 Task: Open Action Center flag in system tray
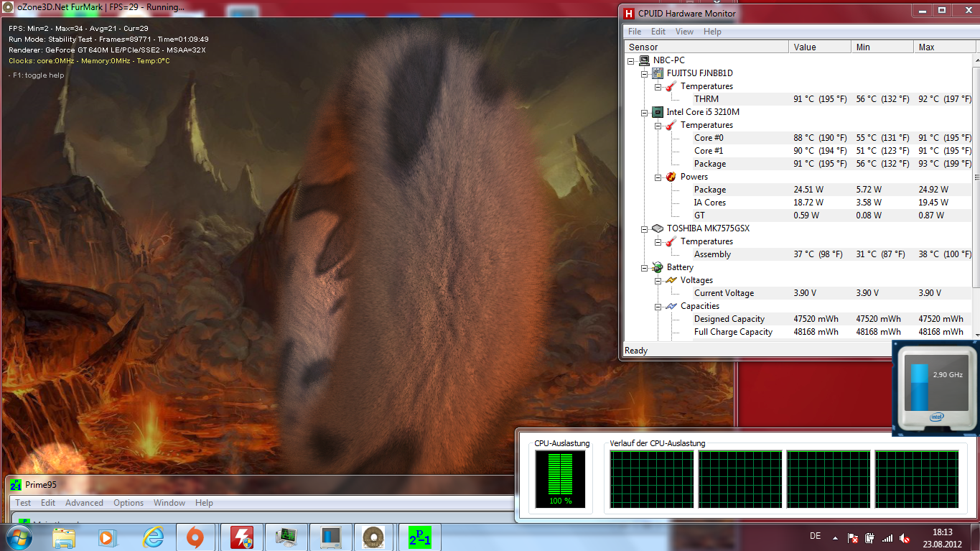coord(852,537)
